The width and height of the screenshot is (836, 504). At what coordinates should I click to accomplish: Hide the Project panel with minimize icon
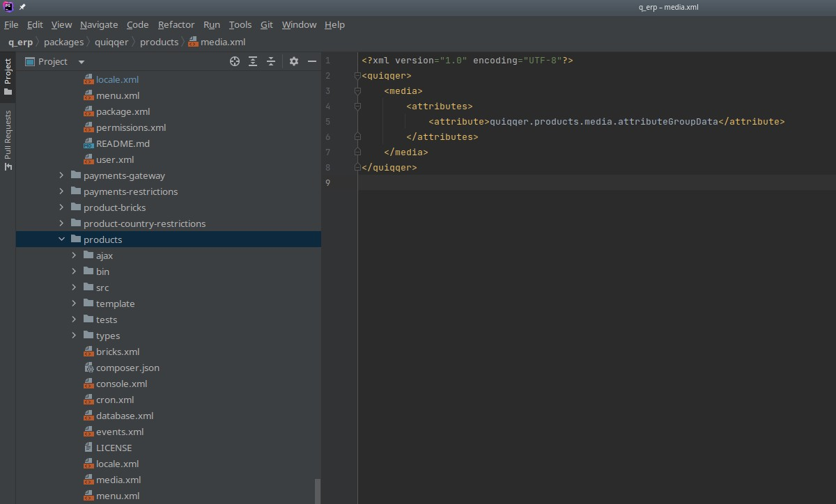[312, 61]
